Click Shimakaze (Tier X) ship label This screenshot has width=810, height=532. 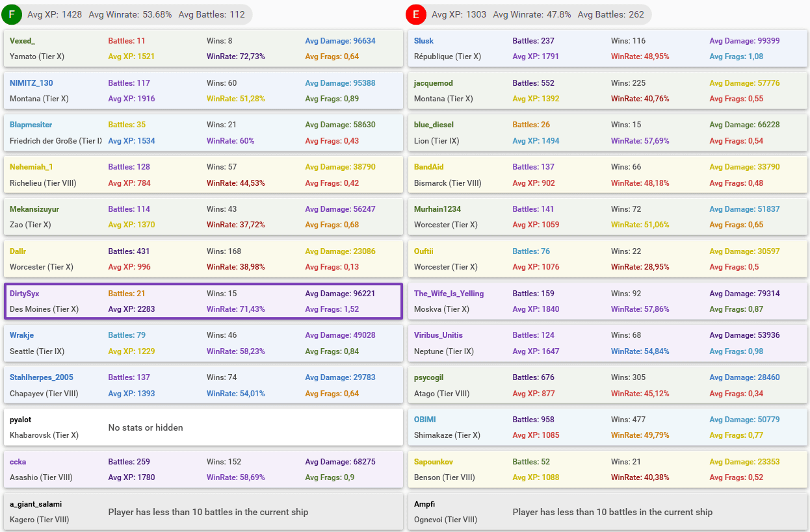click(448, 435)
